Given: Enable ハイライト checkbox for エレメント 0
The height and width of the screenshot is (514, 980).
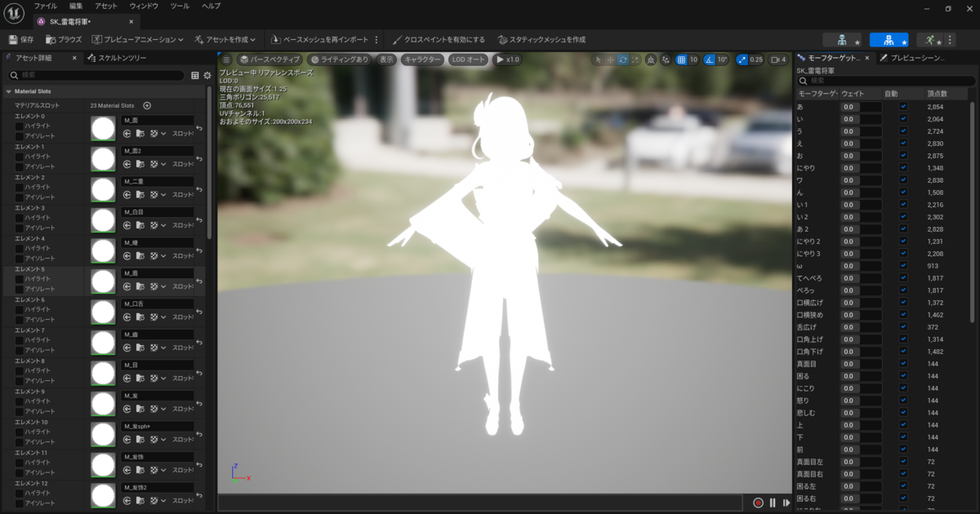Looking at the screenshot, I should pyautogui.click(x=20, y=126).
